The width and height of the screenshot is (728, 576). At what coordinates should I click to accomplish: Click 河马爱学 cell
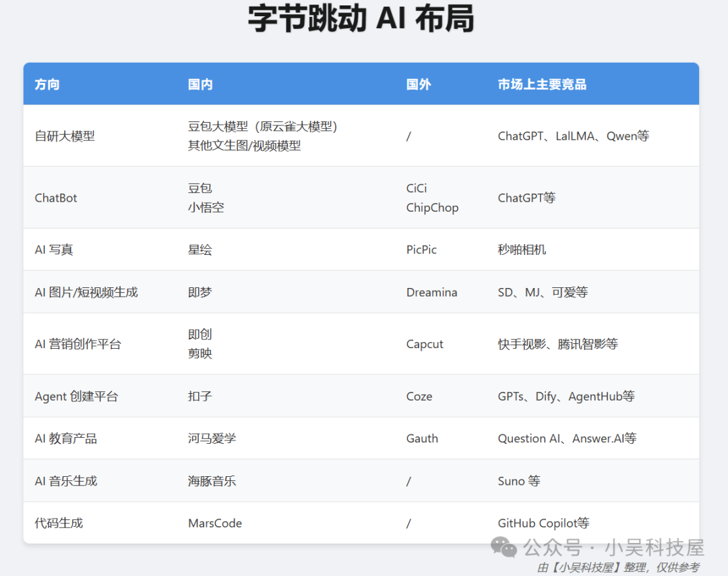(212, 438)
